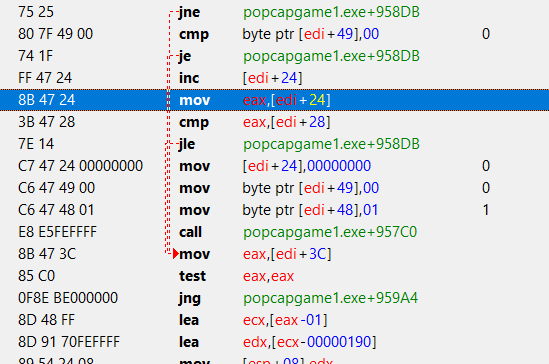549x364 pixels.
Task: Click the 'je' opcode
Action: tap(185, 56)
